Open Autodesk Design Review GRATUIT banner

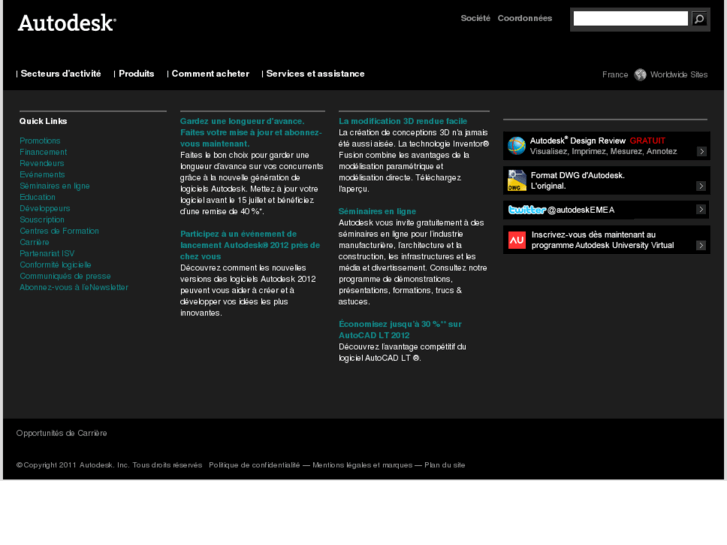(x=606, y=146)
